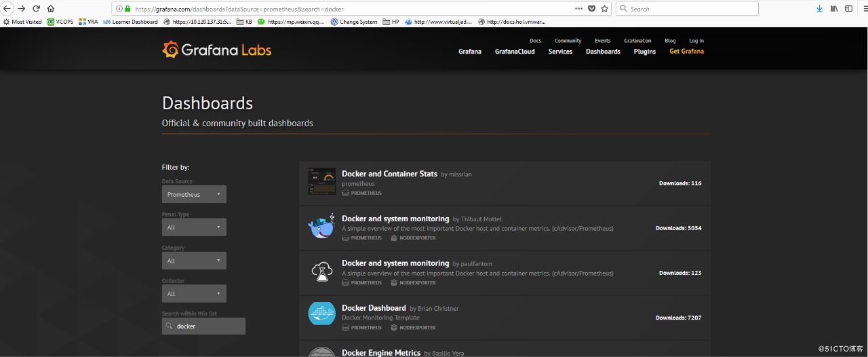Click the 'Search within this list' field
Screen dimensions: 868x357
[203, 326]
